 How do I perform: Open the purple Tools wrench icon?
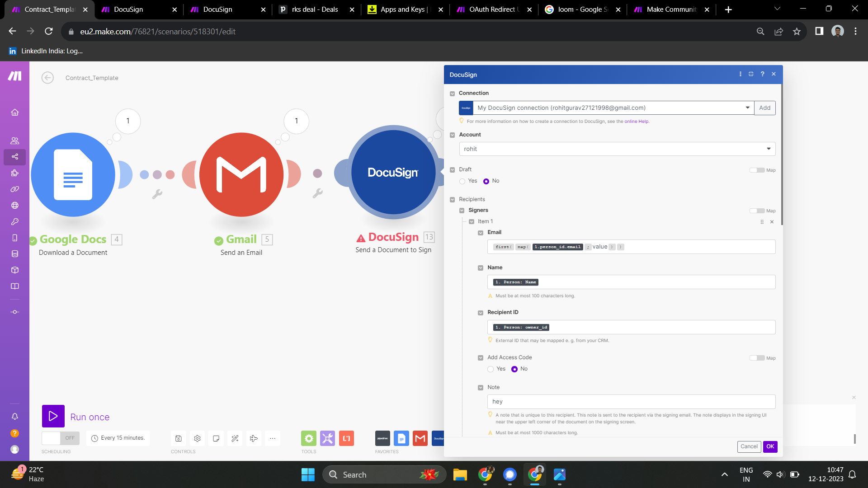point(328,438)
